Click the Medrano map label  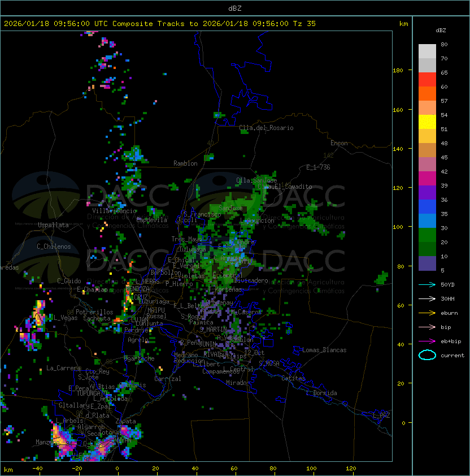[x=186, y=354]
